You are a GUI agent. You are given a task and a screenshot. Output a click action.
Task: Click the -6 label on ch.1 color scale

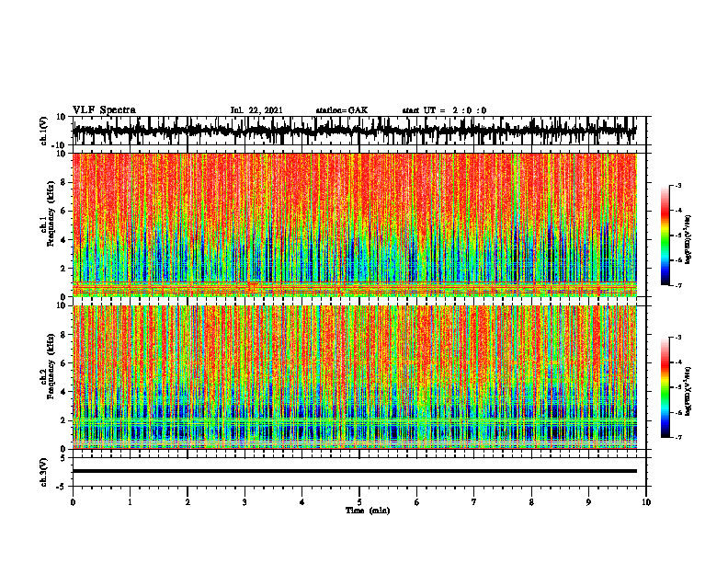[678, 260]
